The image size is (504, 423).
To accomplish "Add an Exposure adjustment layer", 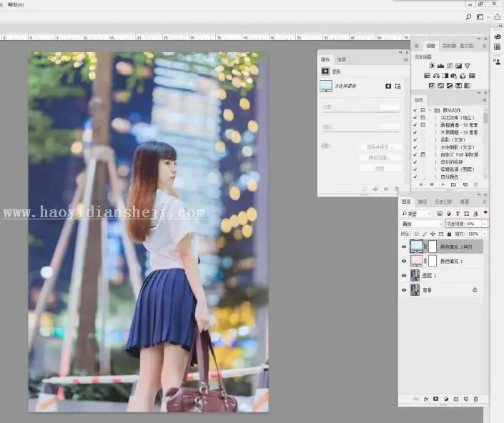I will (459, 66).
